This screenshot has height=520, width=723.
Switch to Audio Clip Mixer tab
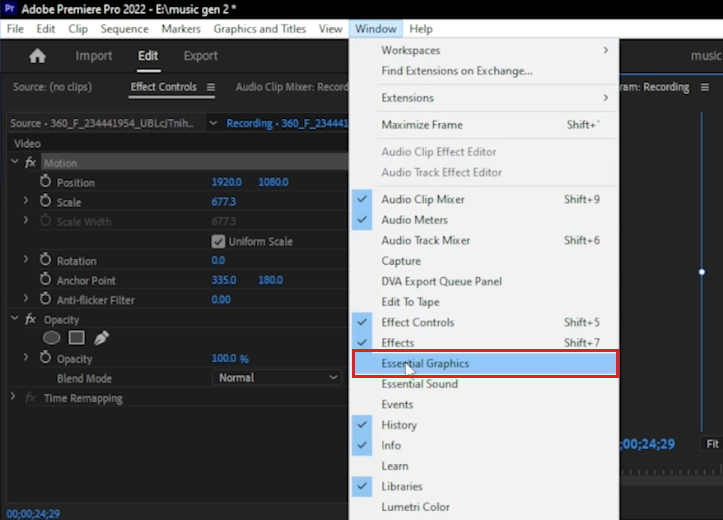pos(292,87)
